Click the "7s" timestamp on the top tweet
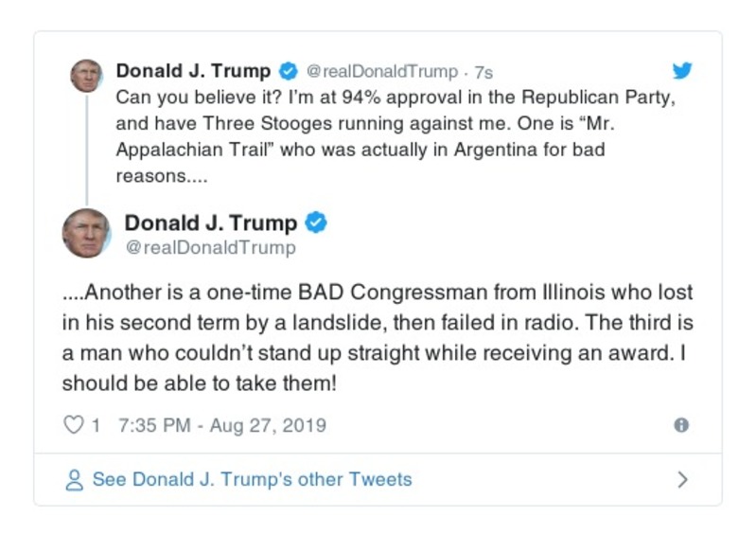Screen dimensions: 756x552 483,72
